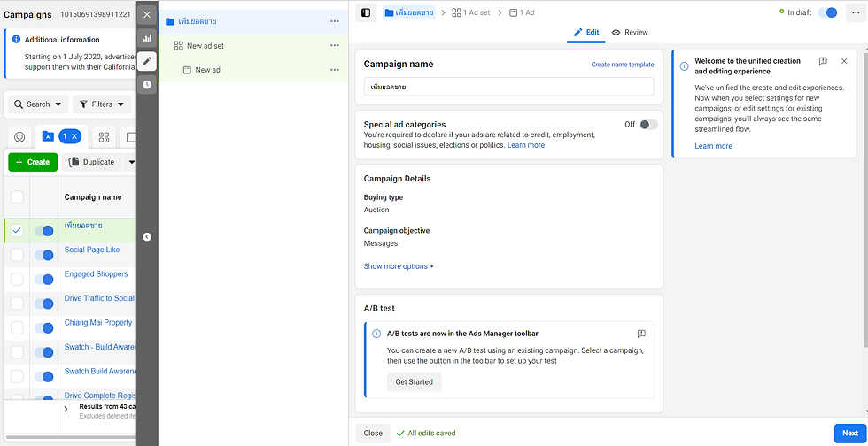Viewport: 868px width, 446px height.
Task: Turn on Special ad categories switch
Action: [x=648, y=125]
